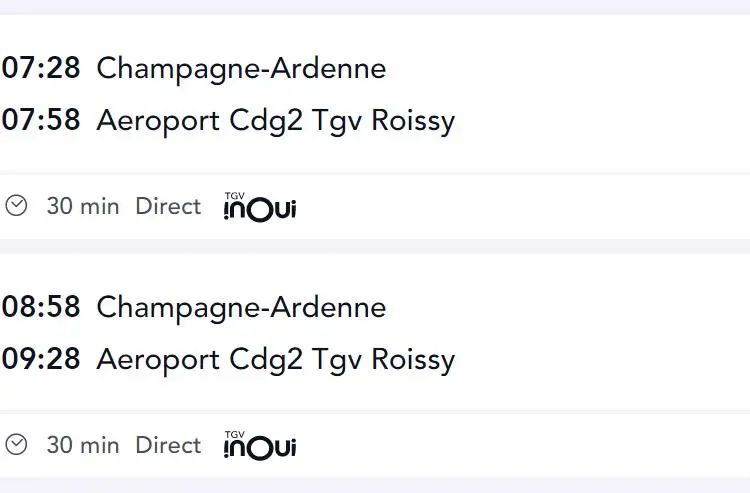The width and height of the screenshot is (750, 493).
Task: Click the TGV inOui logo for the 08:58 train
Action: [260, 445]
